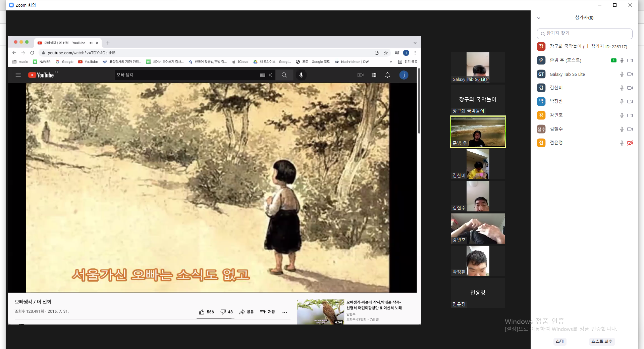Toggle microphone icon for 박정환

[622, 102]
